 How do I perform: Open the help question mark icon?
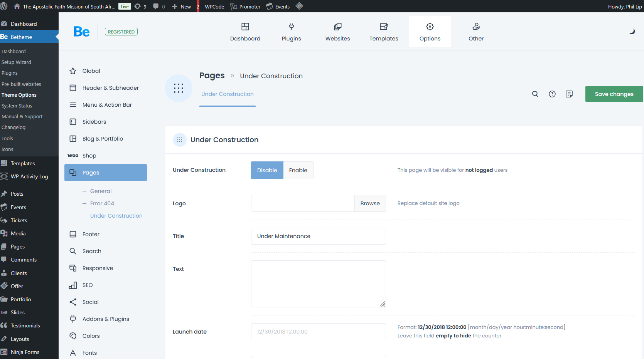(x=552, y=94)
